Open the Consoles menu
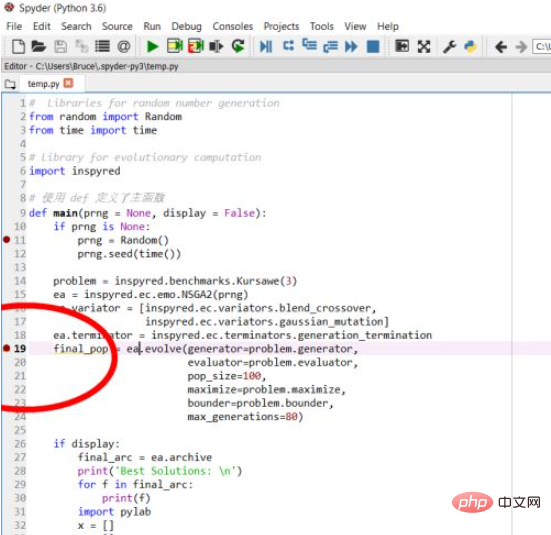 pyautogui.click(x=232, y=26)
